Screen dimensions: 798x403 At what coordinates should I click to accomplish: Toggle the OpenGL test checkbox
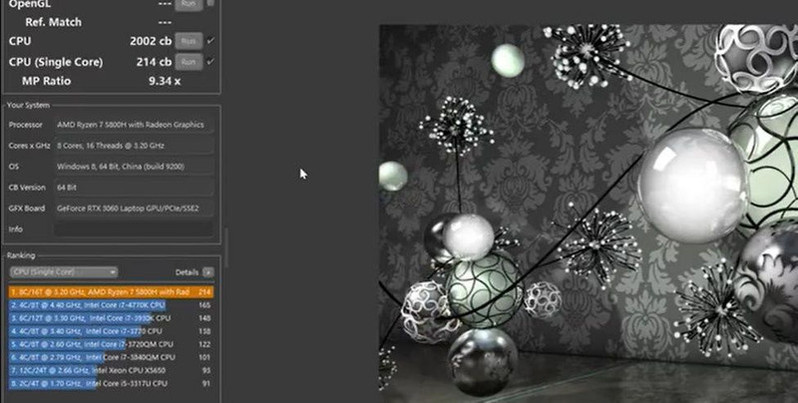point(210,4)
